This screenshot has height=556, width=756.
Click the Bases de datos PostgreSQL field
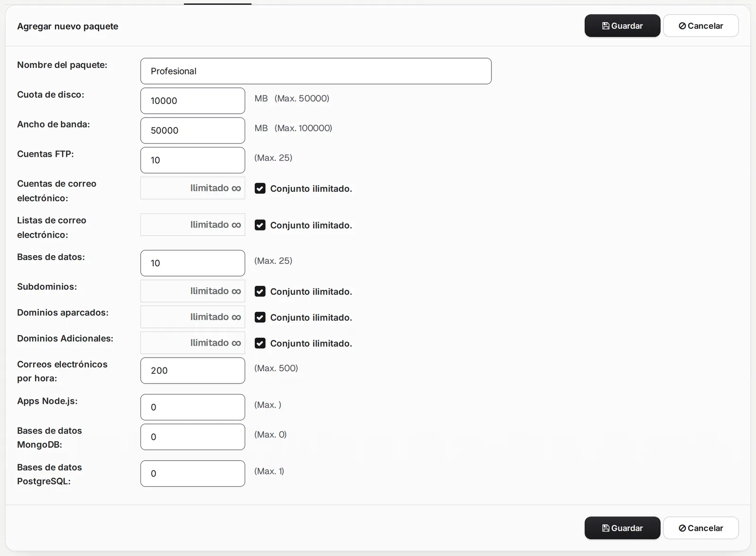pyautogui.click(x=192, y=473)
